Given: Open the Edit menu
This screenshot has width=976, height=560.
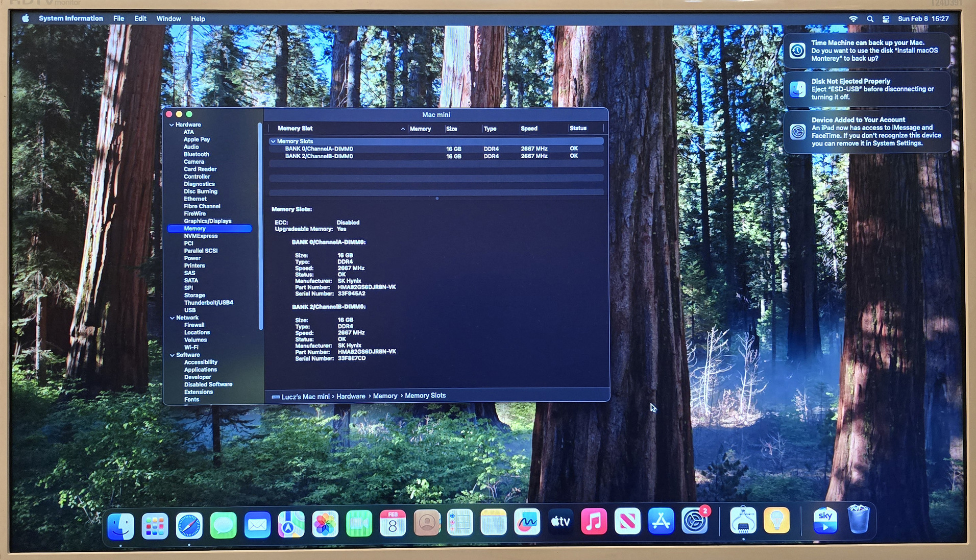Looking at the screenshot, I should click(140, 19).
